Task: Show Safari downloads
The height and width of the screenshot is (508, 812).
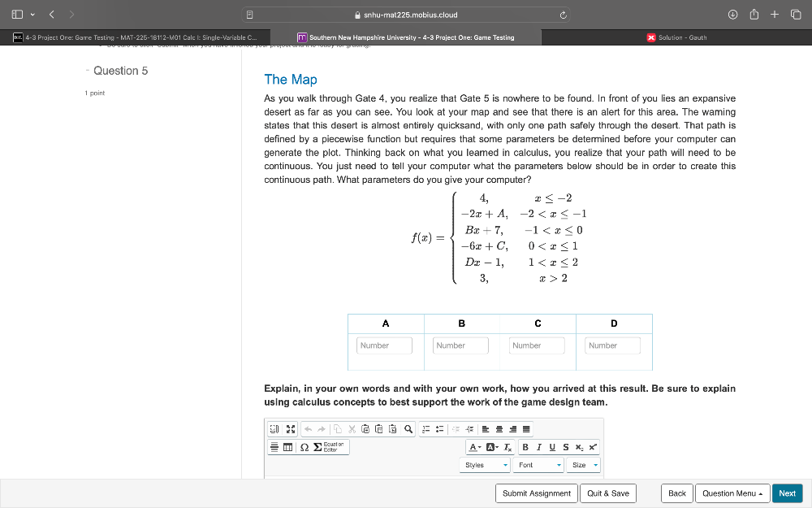Action: [x=732, y=15]
